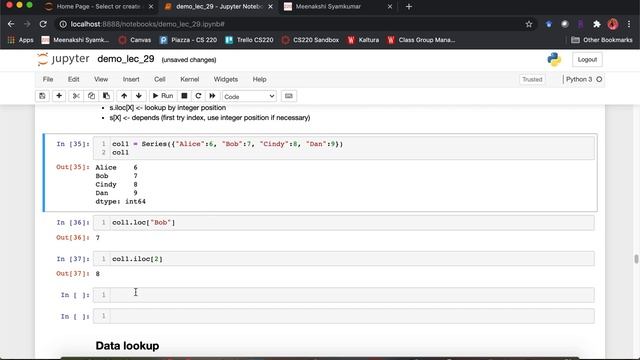Open the View menu
Image resolution: width=640 pixels, height=360 pixels.
click(101, 79)
